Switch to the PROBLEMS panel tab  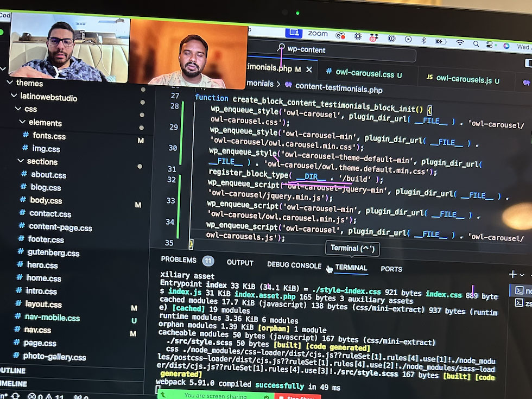pyautogui.click(x=179, y=259)
